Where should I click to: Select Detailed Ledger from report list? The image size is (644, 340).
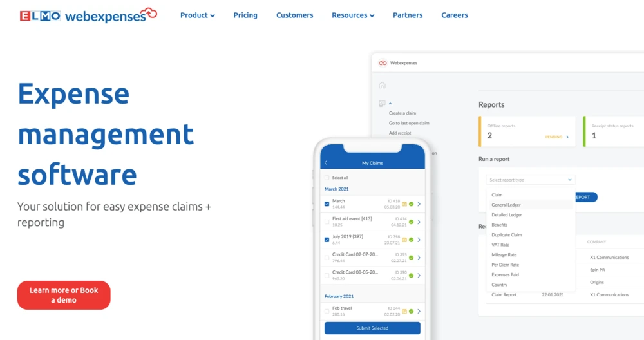pyautogui.click(x=506, y=215)
